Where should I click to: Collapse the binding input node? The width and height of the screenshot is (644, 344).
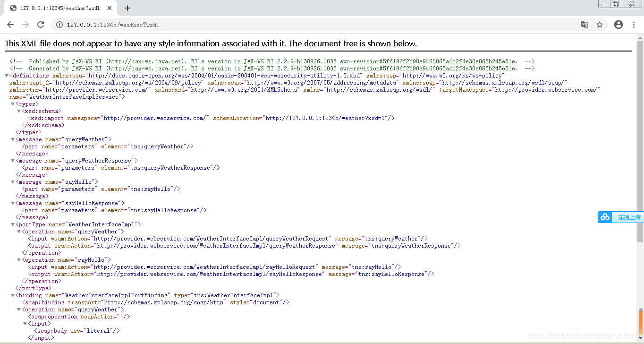pyautogui.click(x=25, y=324)
